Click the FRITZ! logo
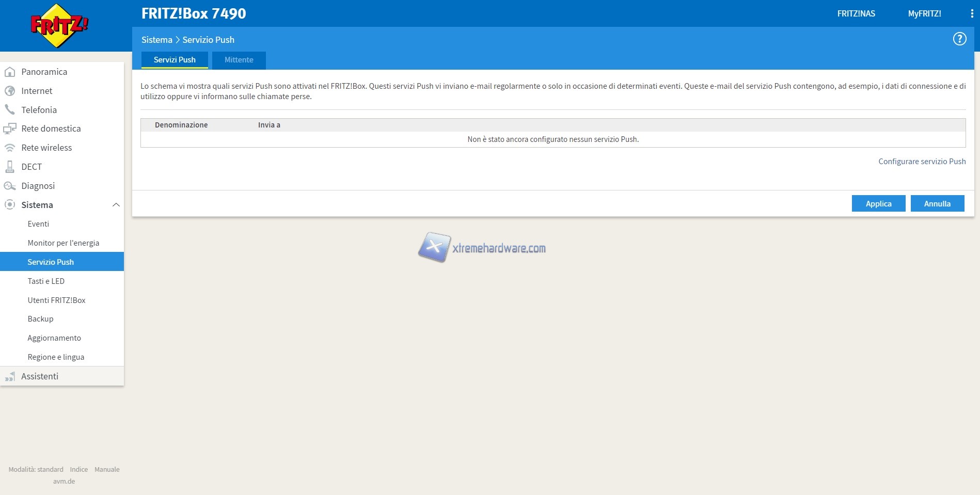 (x=59, y=26)
